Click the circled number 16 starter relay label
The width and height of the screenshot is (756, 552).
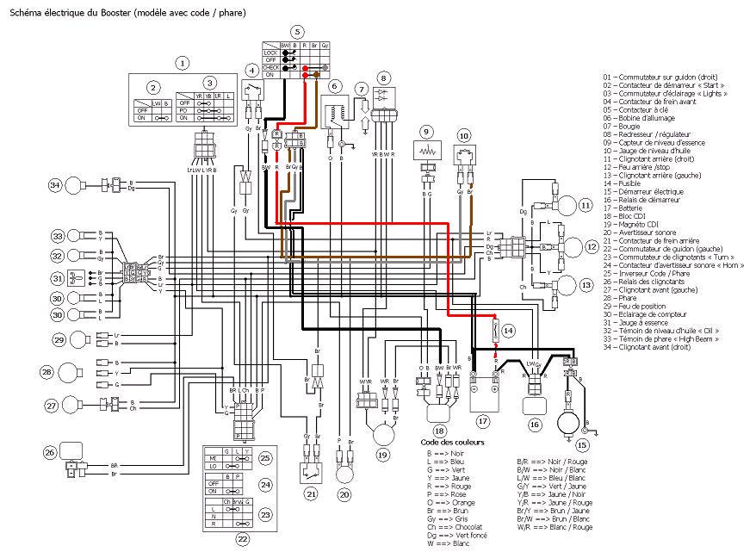coord(534,425)
